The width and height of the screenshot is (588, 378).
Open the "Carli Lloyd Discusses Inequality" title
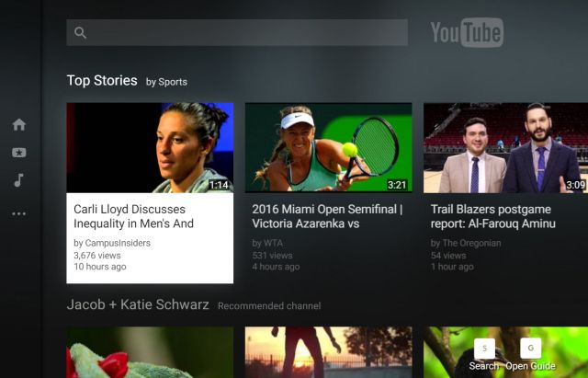tap(134, 216)
